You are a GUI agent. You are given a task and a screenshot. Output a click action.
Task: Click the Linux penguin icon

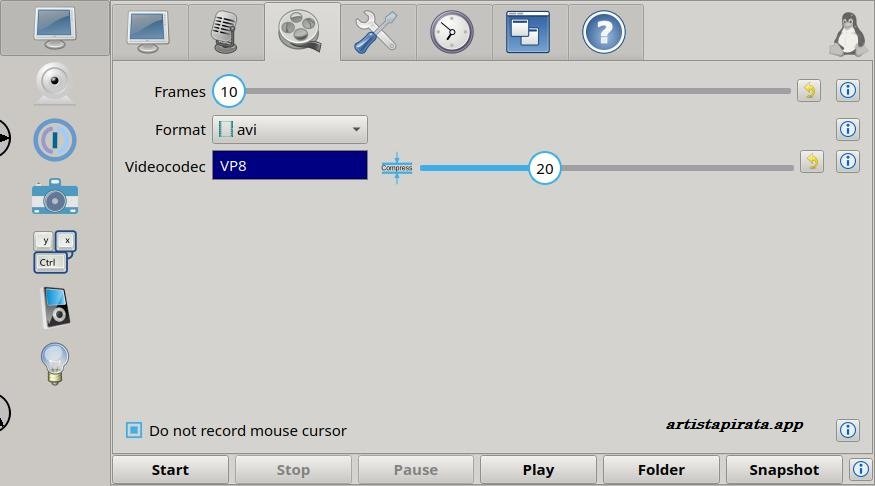tap(848, 32)
